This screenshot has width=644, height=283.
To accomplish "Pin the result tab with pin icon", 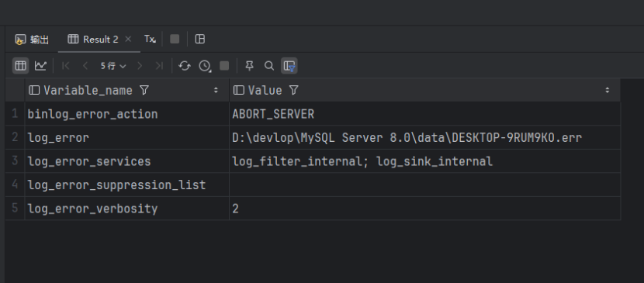I will [249, 66].
